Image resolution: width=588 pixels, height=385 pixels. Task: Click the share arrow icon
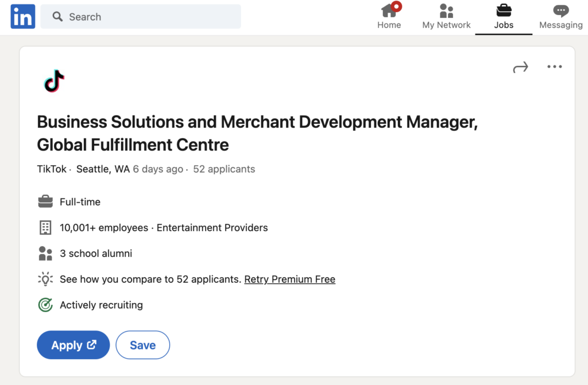[x=520, y=67]
